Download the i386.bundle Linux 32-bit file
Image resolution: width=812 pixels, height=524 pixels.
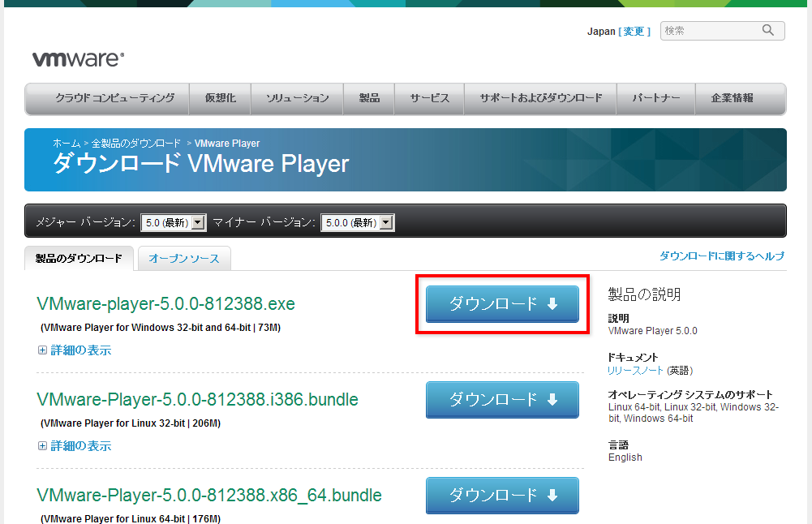point(502,400)
